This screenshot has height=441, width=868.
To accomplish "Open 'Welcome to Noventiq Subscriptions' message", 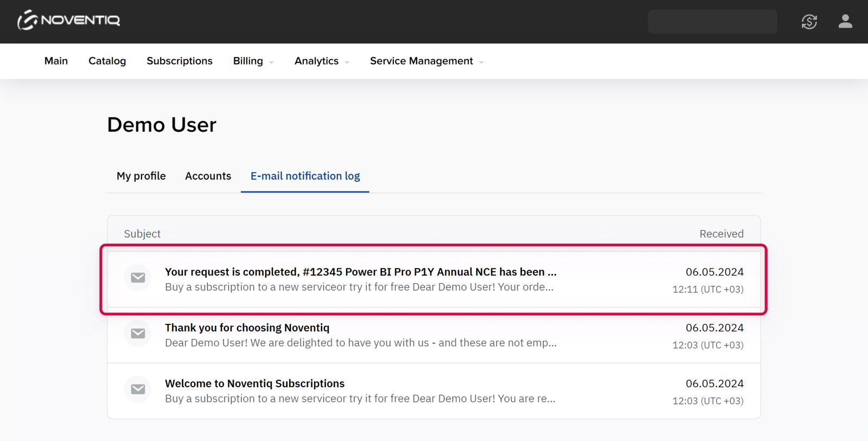I will pos(254,384).
